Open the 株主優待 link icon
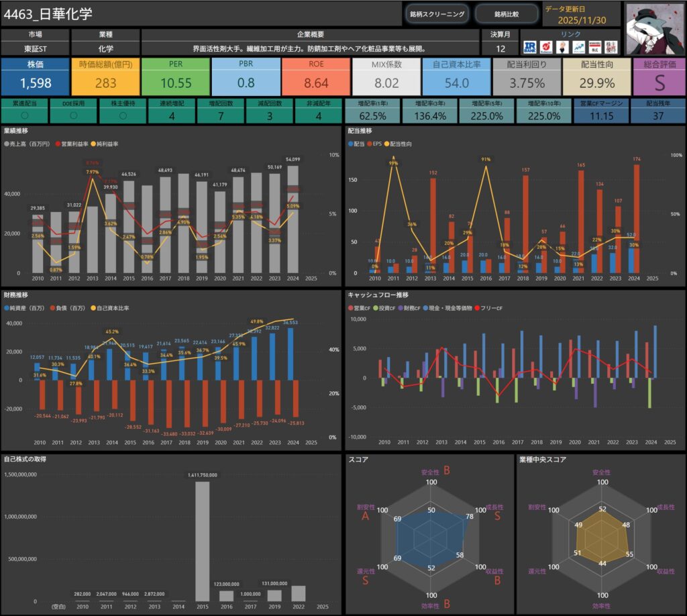 pyautogui.click(x=611, y=47)
